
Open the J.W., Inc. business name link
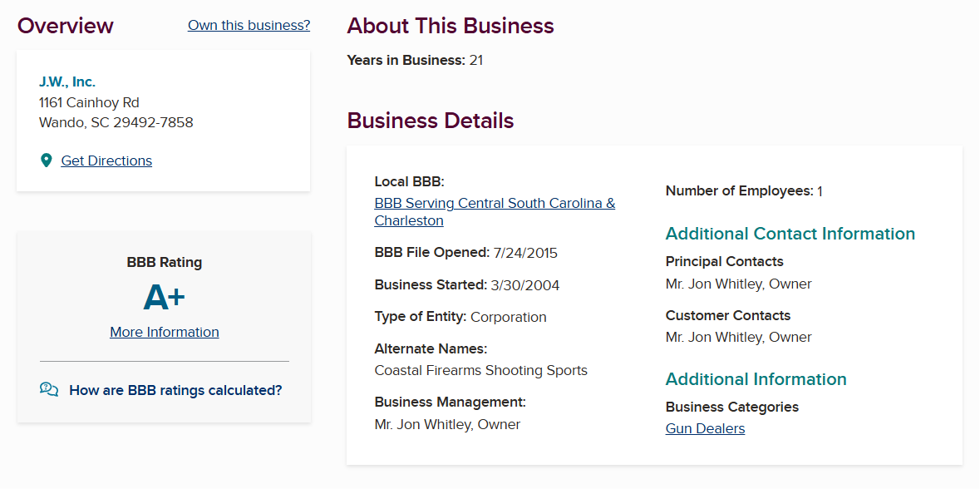click(x=67, y=81)
